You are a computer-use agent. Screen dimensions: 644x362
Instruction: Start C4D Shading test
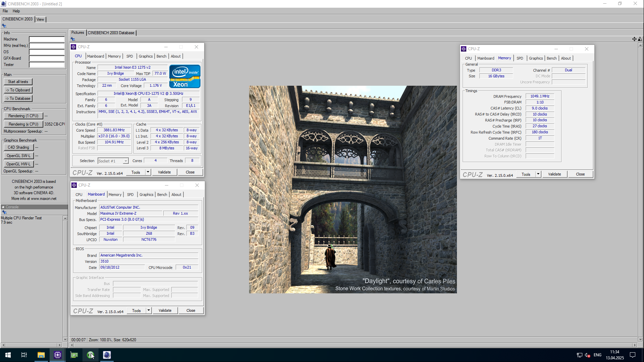(x=18, y=147)
